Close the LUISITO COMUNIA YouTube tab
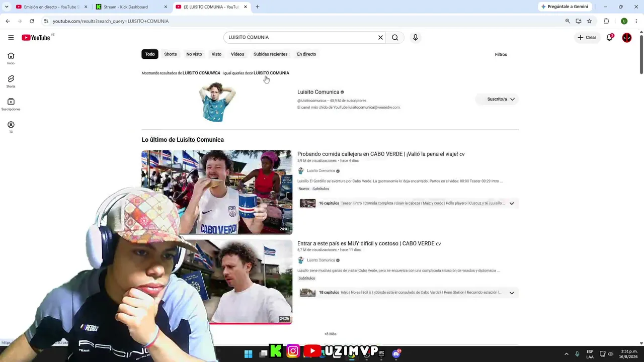The image size is (644, 362). coord(246,7)
